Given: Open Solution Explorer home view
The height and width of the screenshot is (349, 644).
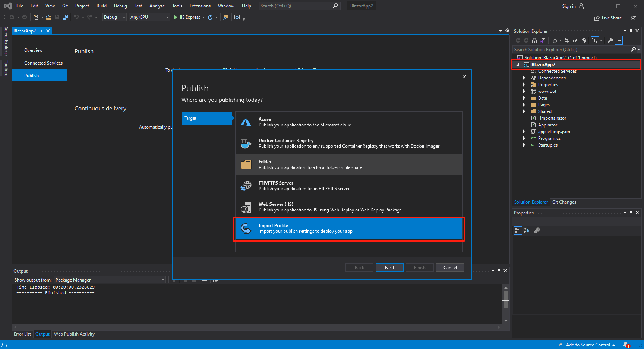Looking at the screenshot, I should pos(534,40).
